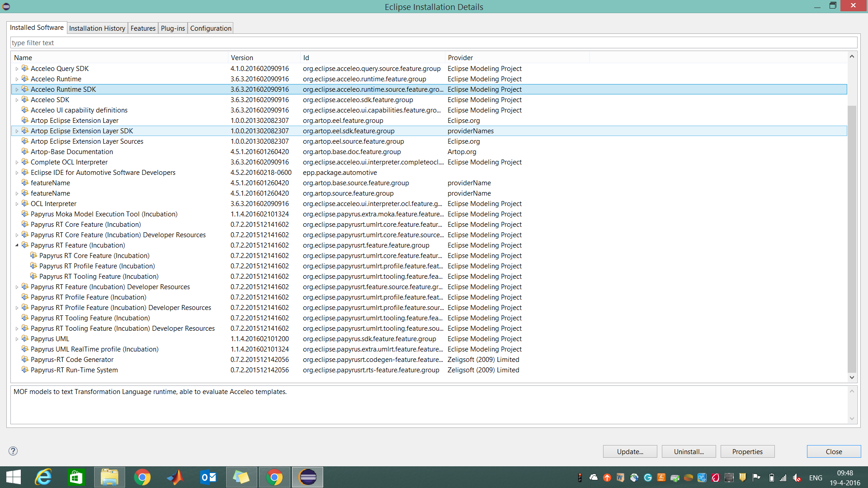
Task: Sort by the Provider column header
Action: tap(517, 57)
